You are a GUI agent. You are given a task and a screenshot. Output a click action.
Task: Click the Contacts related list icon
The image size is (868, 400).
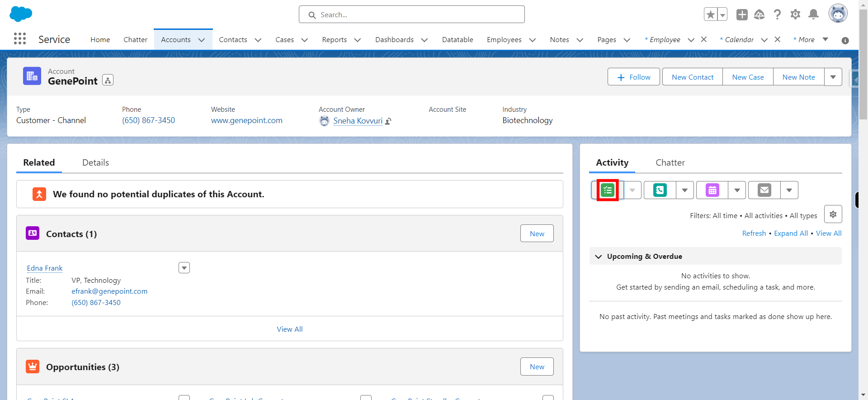pyautogui.click(x=33, y=233)
